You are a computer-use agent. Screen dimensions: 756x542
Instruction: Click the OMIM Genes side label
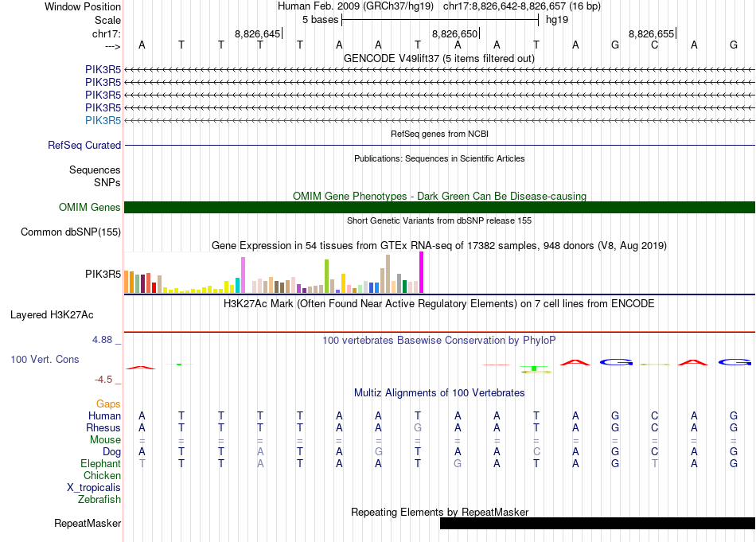90,208
